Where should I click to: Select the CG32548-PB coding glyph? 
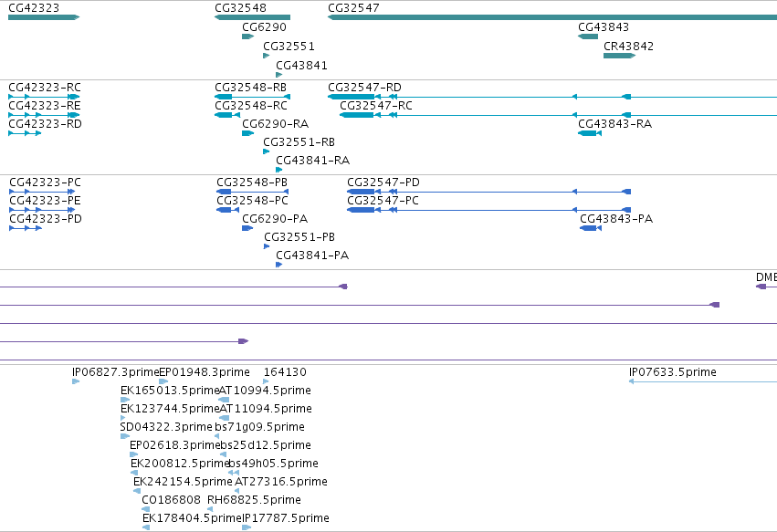253,192
